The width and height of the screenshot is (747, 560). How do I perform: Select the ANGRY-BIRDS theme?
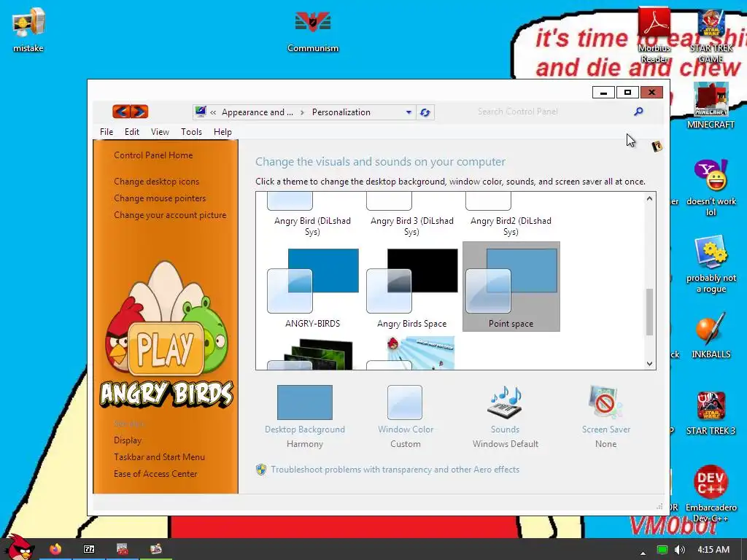312,288
